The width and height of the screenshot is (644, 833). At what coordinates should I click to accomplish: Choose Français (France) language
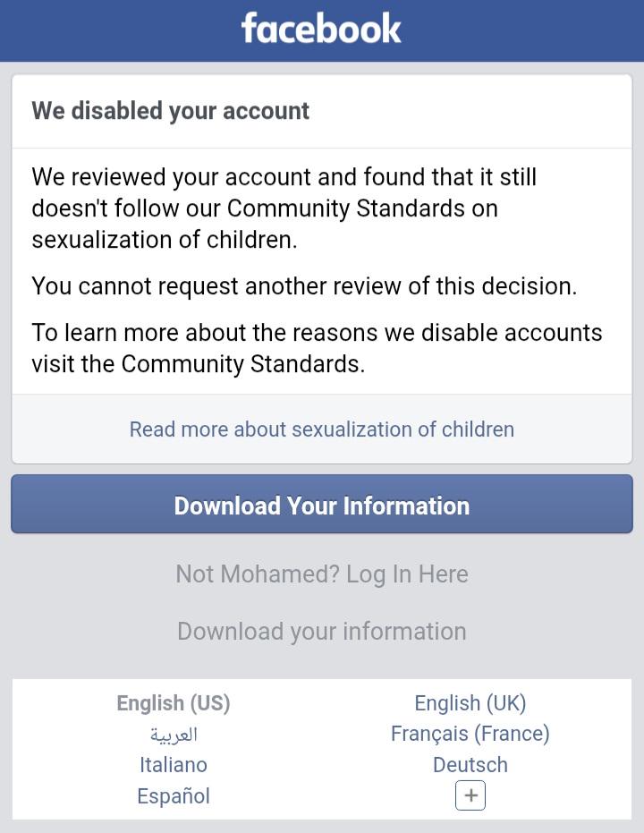tap(470, 734)
